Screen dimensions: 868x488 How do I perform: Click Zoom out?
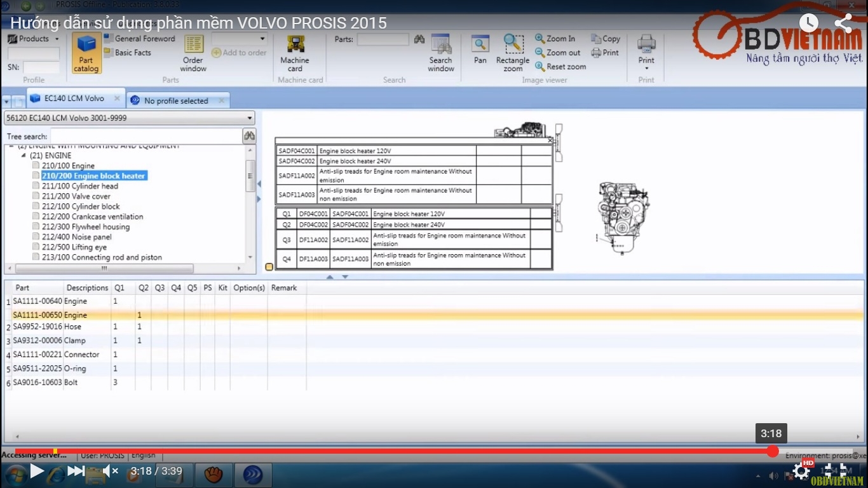[x=558, y=53]
